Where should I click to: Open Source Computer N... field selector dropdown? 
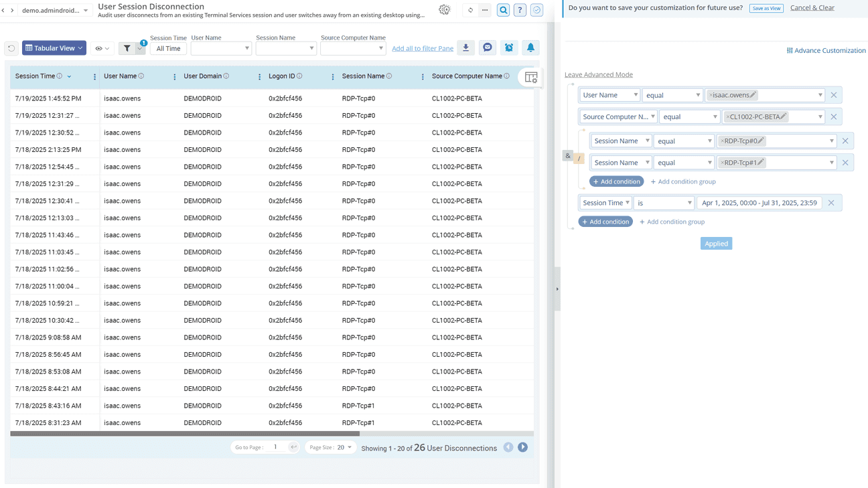618,116
